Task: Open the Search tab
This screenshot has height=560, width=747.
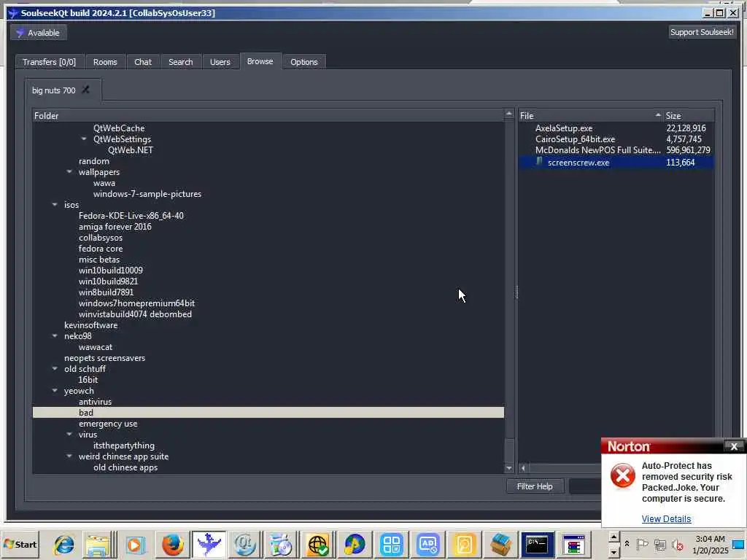Action: [x=181, y=62]
